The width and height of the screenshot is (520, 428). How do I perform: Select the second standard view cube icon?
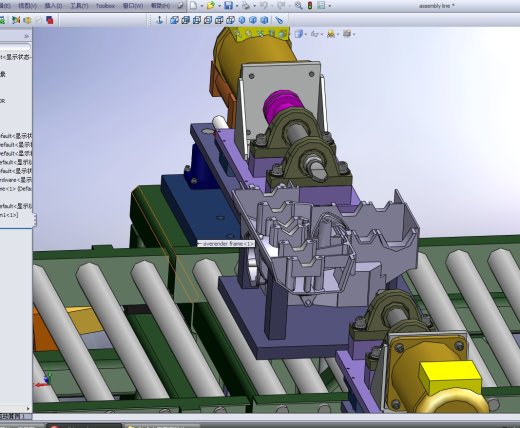185,20
